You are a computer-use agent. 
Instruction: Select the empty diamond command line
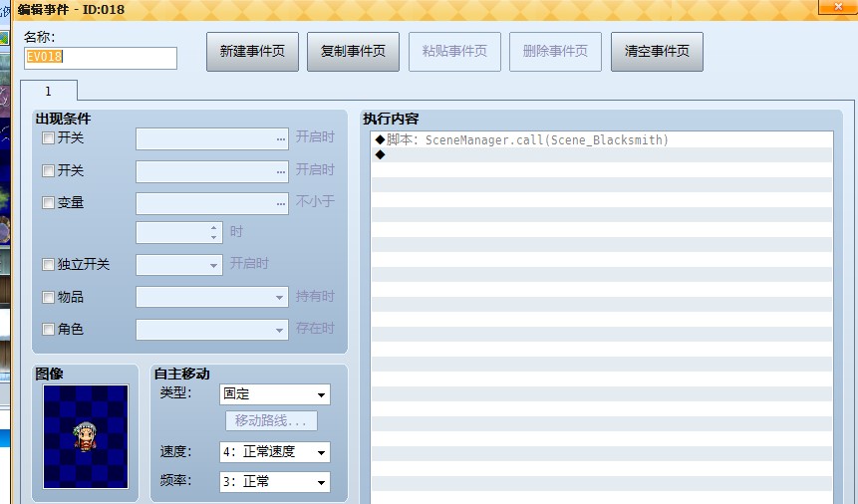click(602, 154)
